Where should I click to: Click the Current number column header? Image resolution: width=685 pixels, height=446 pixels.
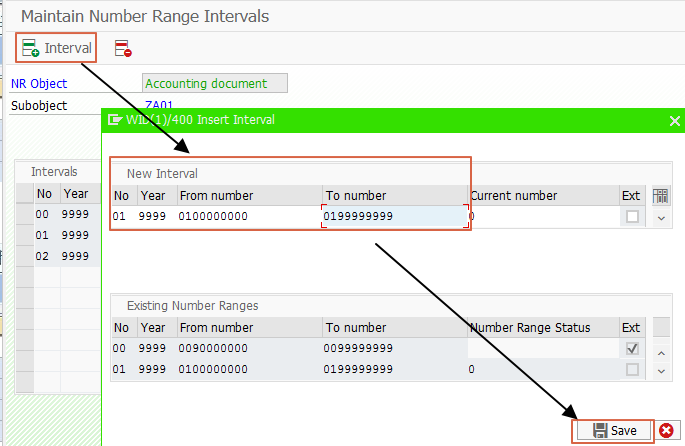coord(543,196)
